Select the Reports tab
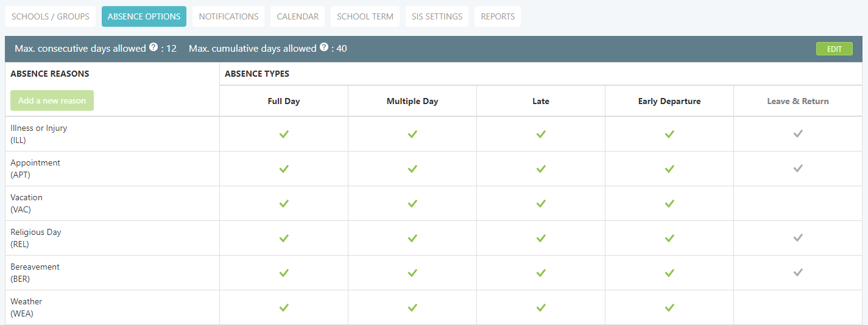Viewport: 868px width, 325px height. coord(498,16)
